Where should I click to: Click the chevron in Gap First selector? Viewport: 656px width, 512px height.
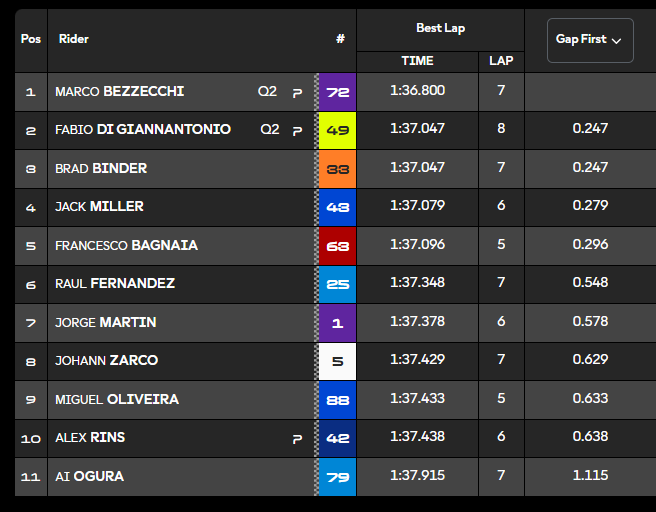(616, 41)
